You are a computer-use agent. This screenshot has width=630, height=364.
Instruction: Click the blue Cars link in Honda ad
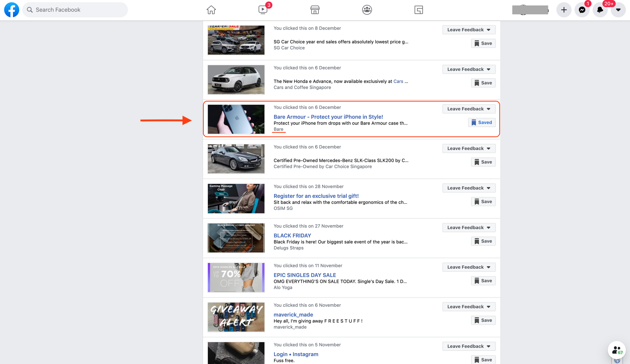(398, 81)
